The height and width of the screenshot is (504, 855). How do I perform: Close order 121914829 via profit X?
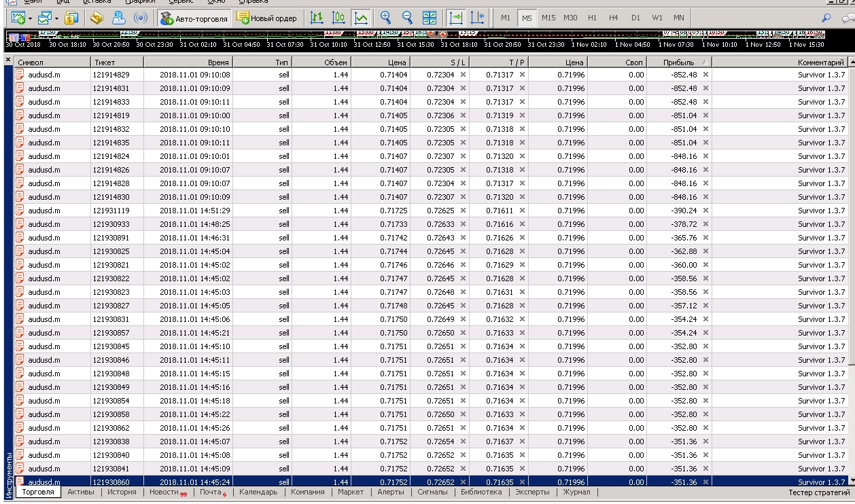[705, 75]
